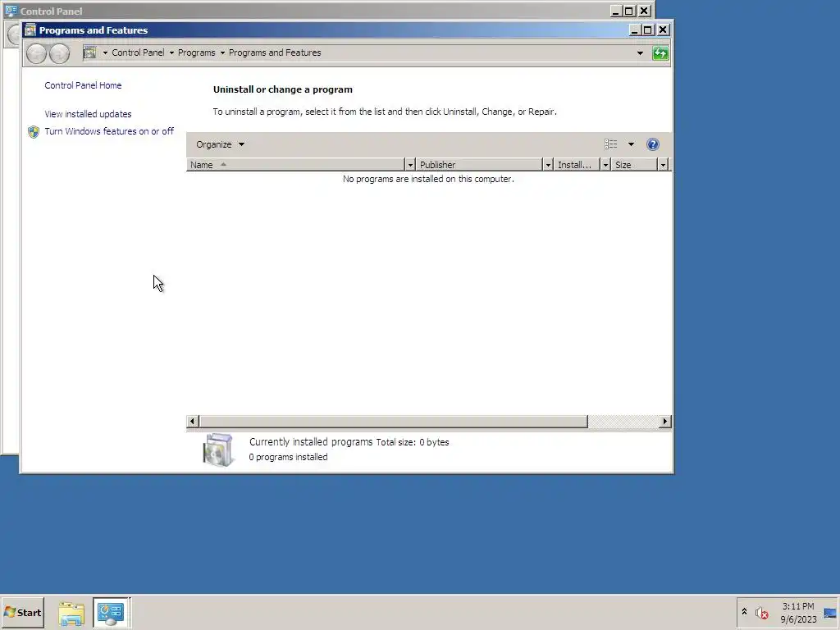Click the Programs and Features breadcrumb
The width and height of the screenshot is (840, 630).
[x=275, y=52]
